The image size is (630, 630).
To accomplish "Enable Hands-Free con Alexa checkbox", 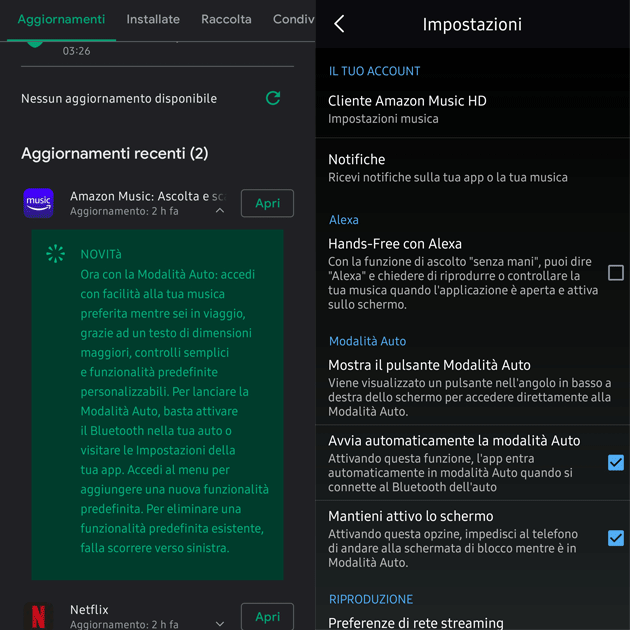I will pos(616,272).
